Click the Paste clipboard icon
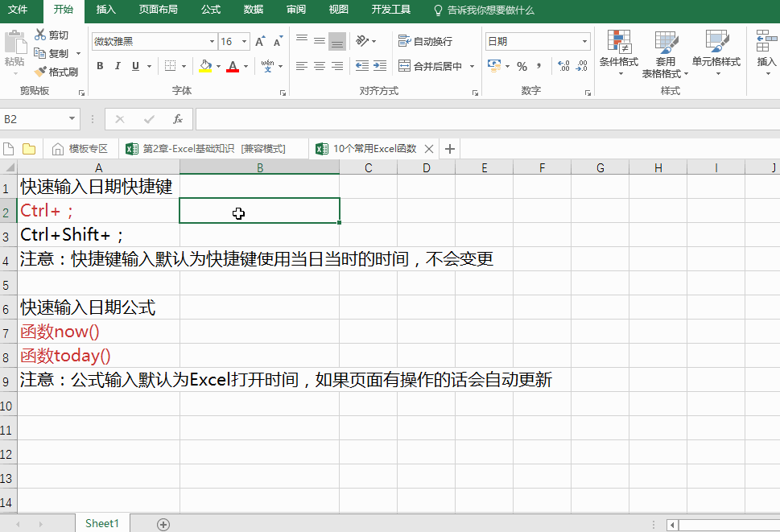 (x=15, y=43)
